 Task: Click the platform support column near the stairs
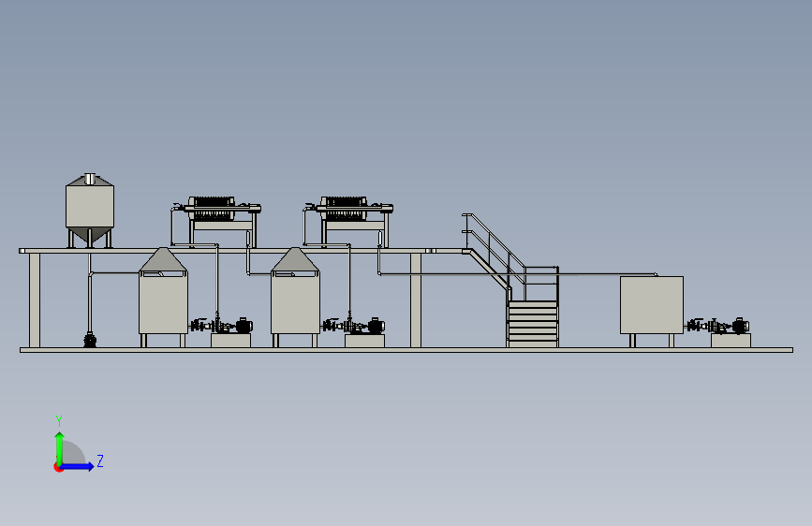click(416, 300)
